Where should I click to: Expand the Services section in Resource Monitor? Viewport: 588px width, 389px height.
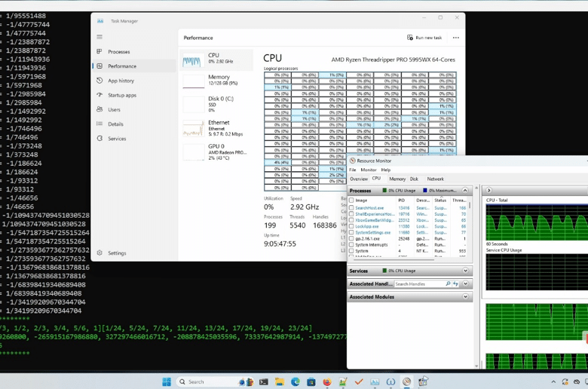pyautogui.click(x=465, y=271)
